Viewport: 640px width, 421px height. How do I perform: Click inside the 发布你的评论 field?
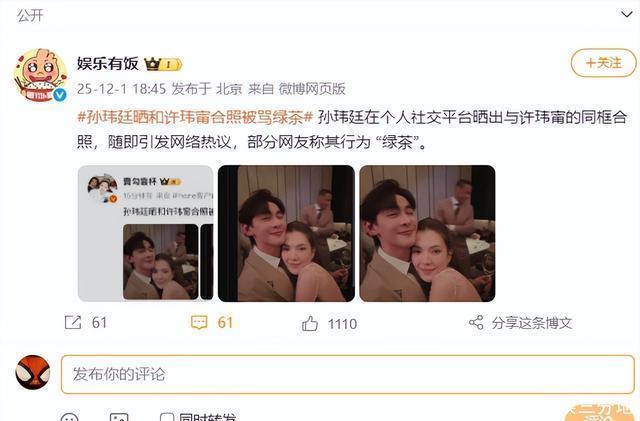point(348,374)
